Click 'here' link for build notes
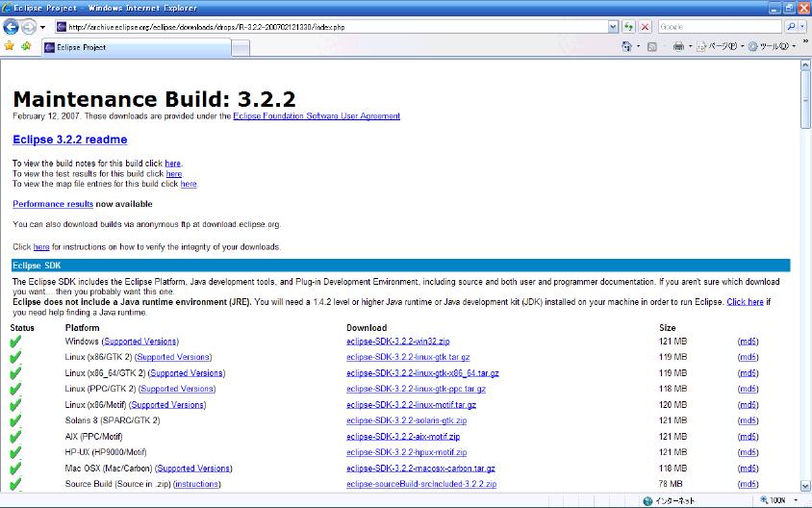 coord(172,164)
